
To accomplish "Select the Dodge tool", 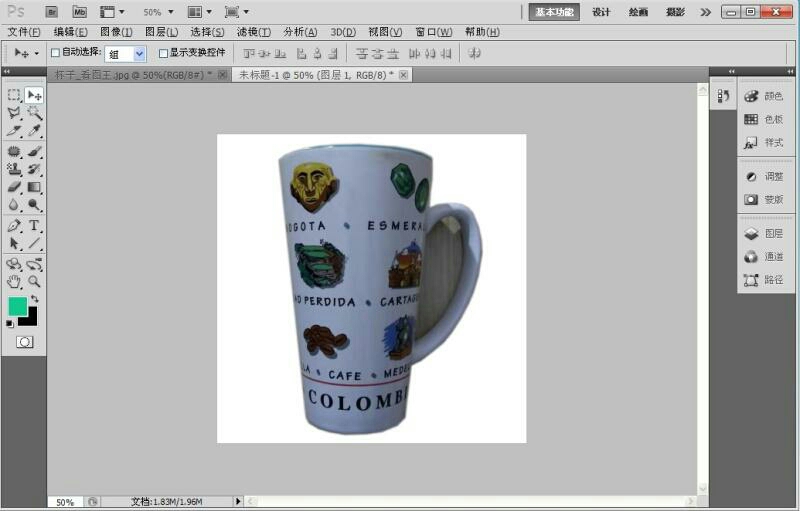I will pyautogui.click(x=34, y=205).
